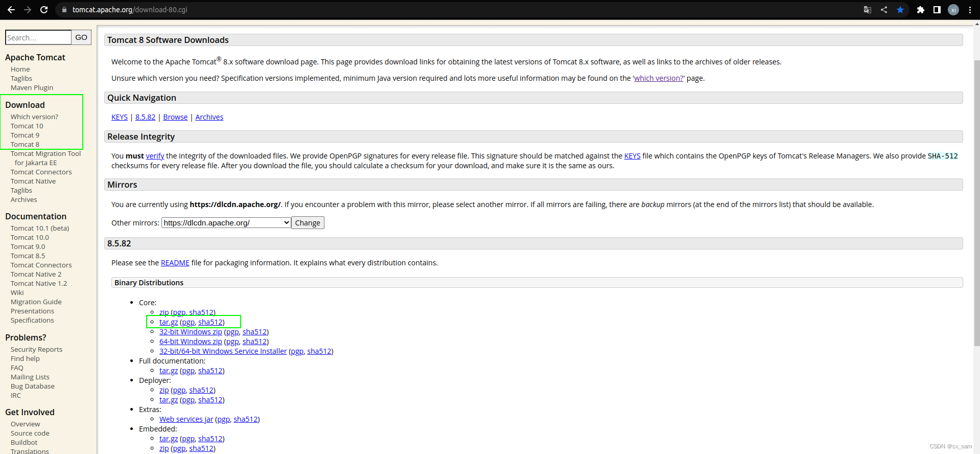Download Core zip distribution
Viewport: 980px width, 454px height.
(164, 312)
